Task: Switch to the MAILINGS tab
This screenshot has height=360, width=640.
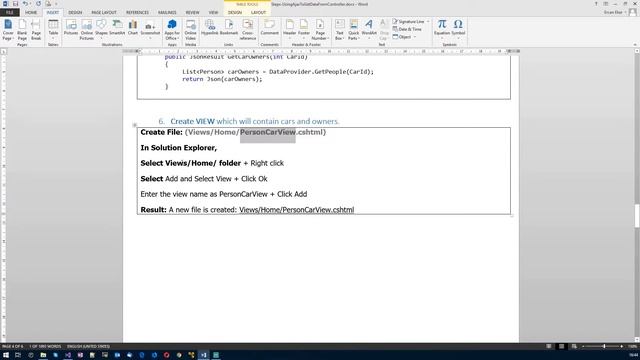Action: click(167, 12)
